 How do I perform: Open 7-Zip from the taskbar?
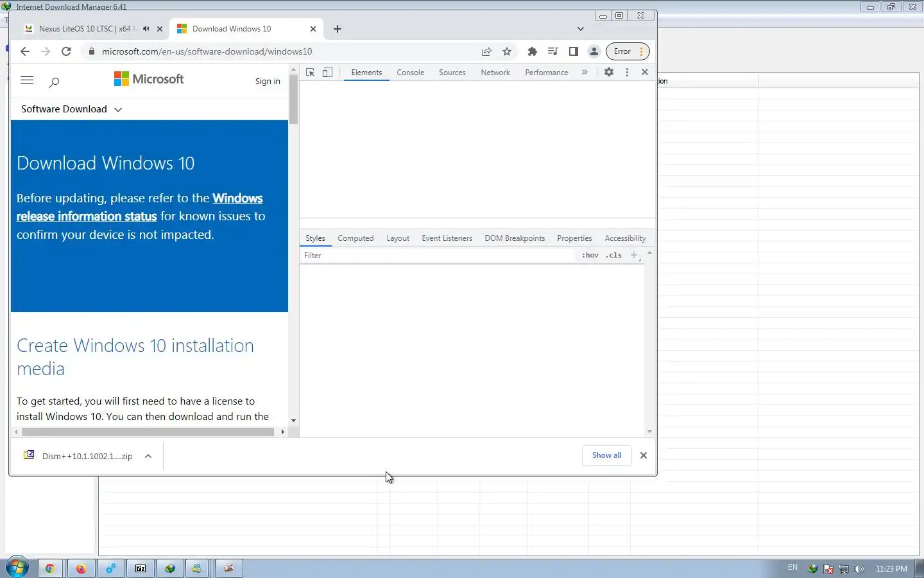(x=141, y=568)
